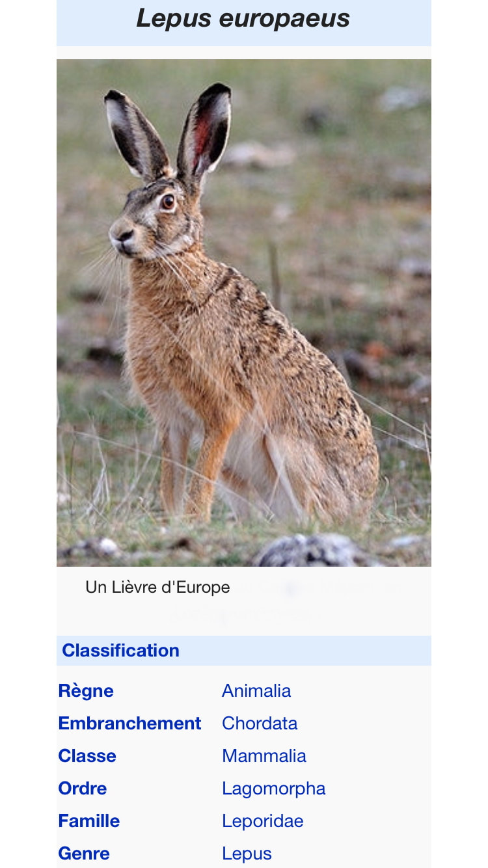The image size is (488, 868).
Task: Open the Règne classification link
Action: [86, 690]
